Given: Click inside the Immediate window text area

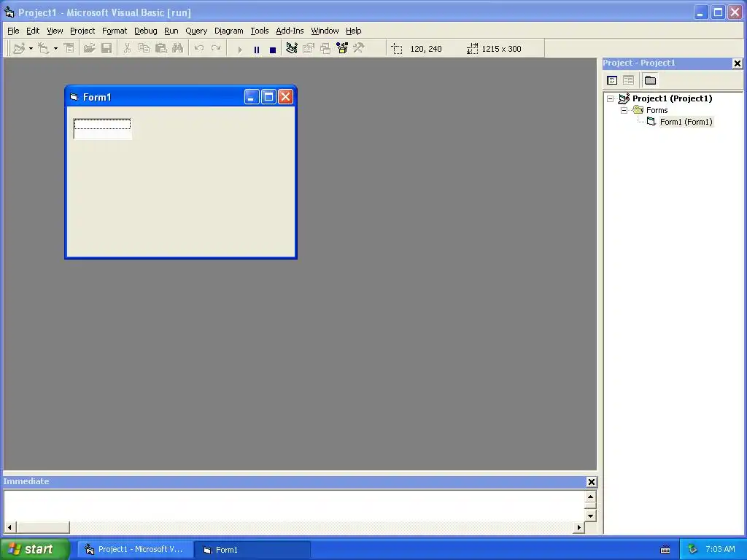Looking at the screenshot, I should 294,506.
